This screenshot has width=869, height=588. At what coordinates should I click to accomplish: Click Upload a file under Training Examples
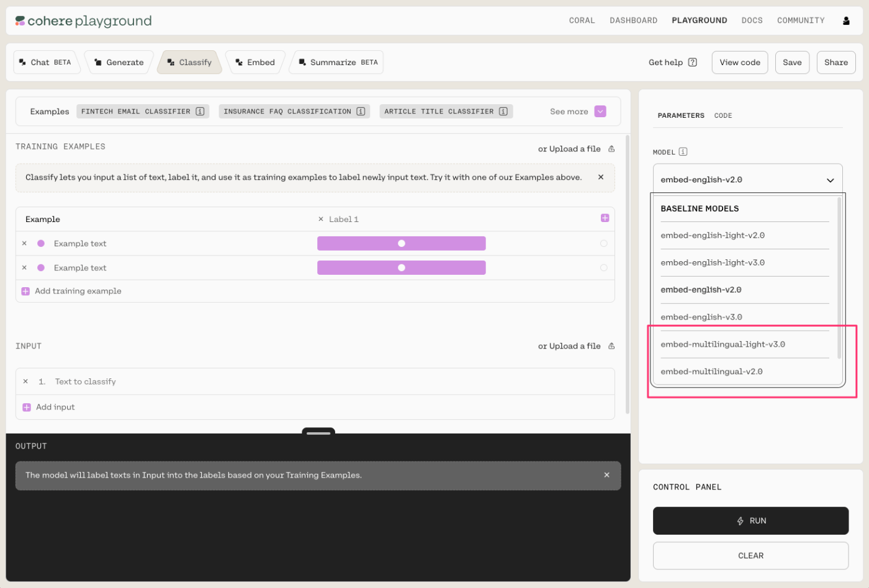tap(575, 149)
